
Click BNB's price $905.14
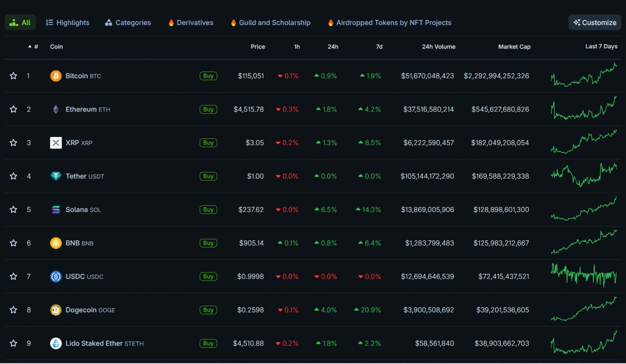click(252, 243)
